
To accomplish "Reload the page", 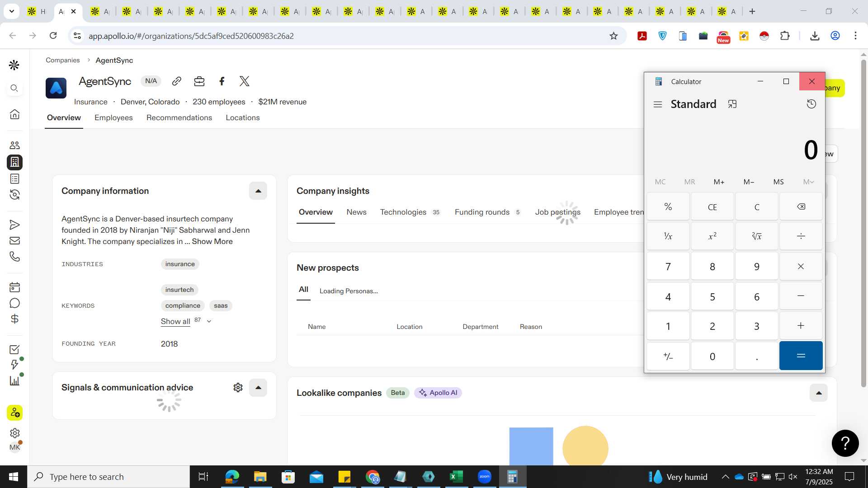I will (53, 36).
